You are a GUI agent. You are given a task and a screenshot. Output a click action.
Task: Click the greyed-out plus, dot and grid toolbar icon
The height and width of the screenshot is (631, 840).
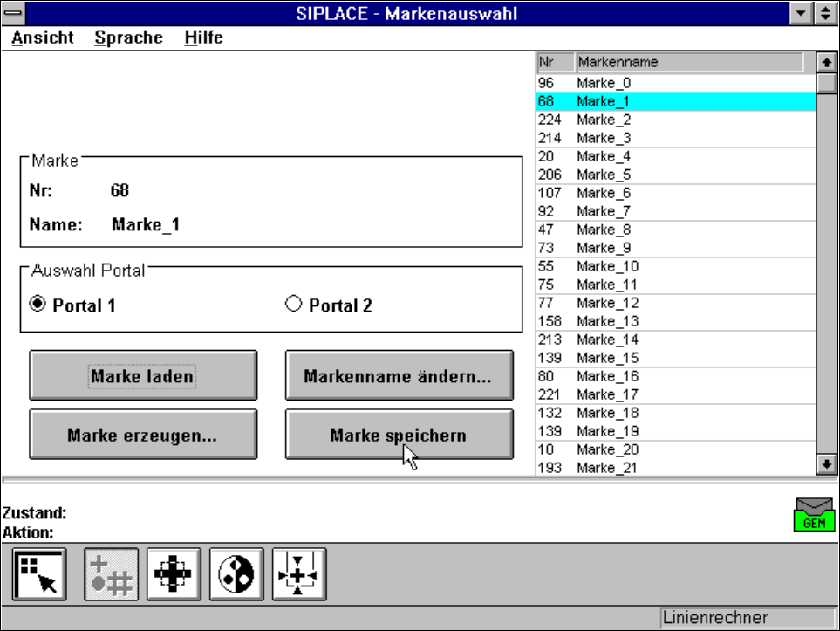coord(111,574)
